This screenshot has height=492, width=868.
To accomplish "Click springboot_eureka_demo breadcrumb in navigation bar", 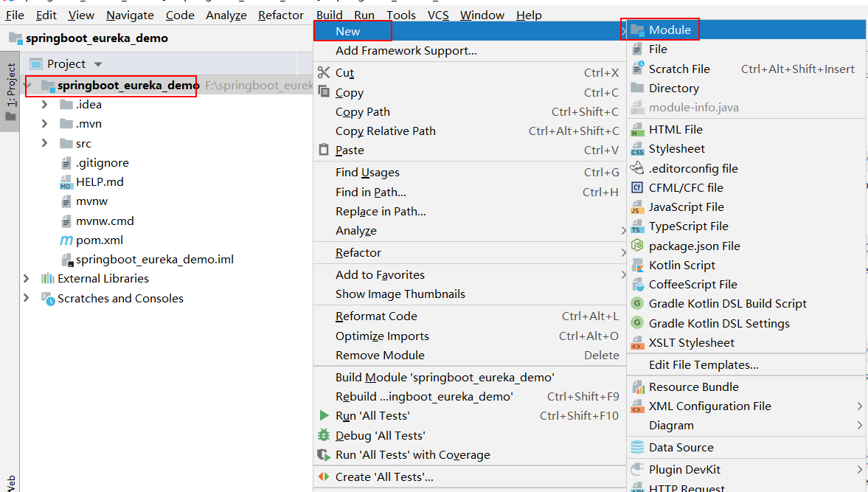I will click(97, 38).
